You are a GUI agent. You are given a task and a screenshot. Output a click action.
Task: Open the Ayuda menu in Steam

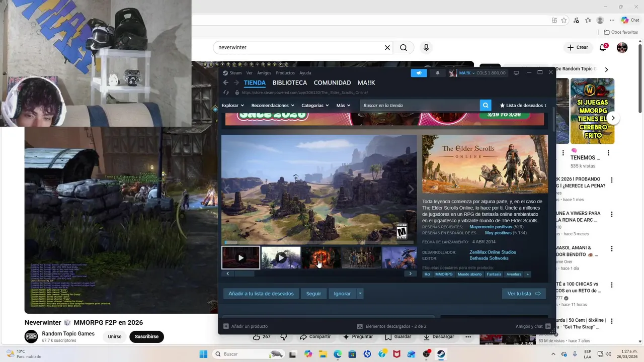(x=305, y=73)
